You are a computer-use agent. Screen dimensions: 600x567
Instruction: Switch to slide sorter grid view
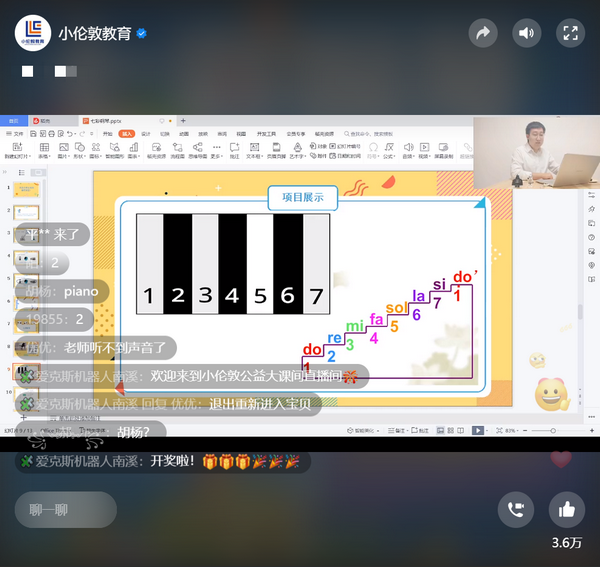451,430
